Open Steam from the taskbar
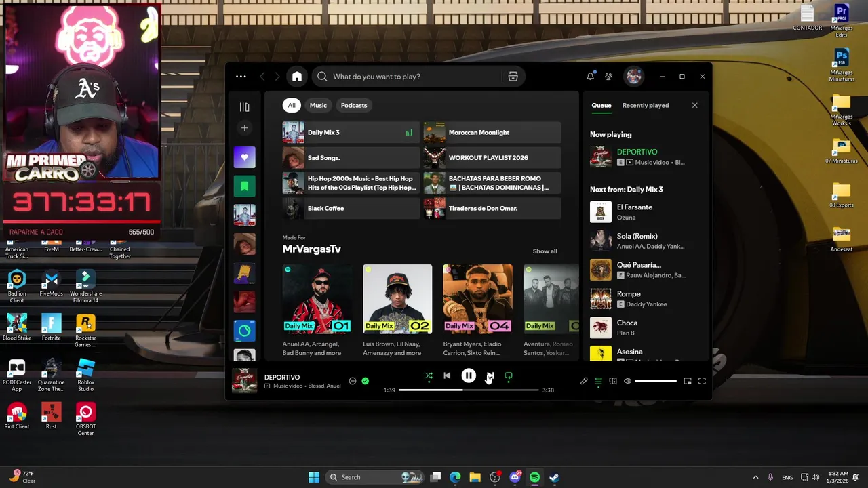 (x=554, y=477)
